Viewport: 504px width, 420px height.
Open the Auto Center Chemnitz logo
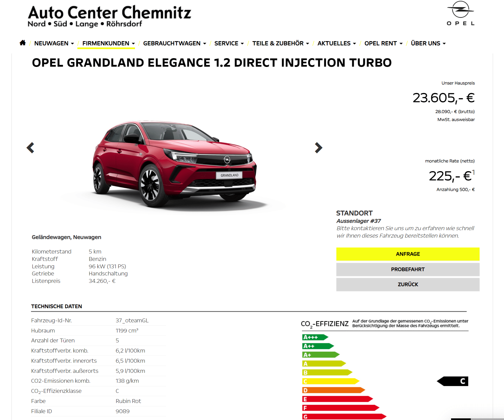pos(109,16)
